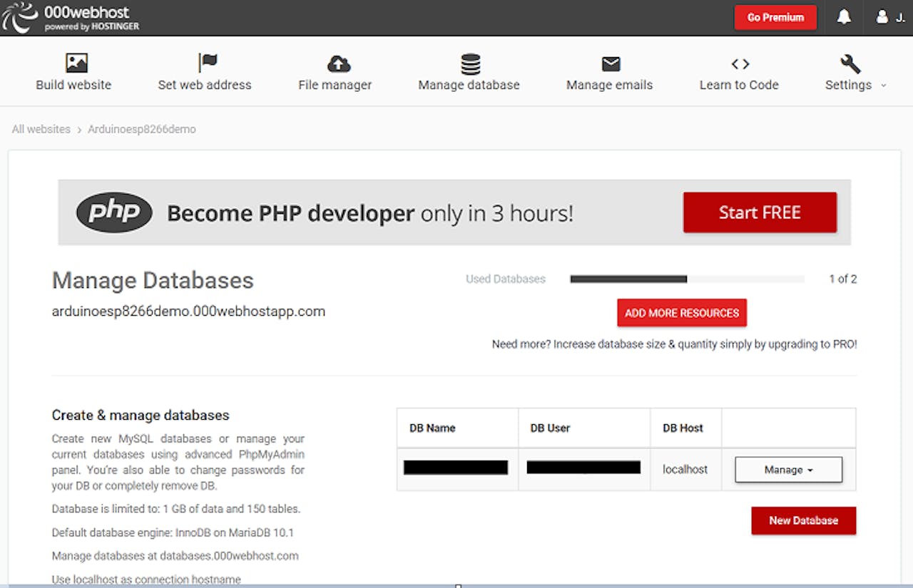Click ADD MORE RESOURCES button
Viewport: 913px width, 588px height.
pyautogui.click(x=681, y=313)
